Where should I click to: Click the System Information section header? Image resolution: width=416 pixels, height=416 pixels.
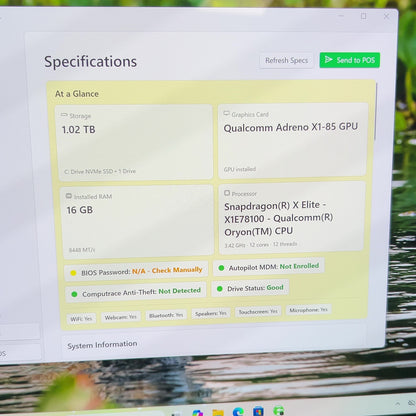point(102,345)
